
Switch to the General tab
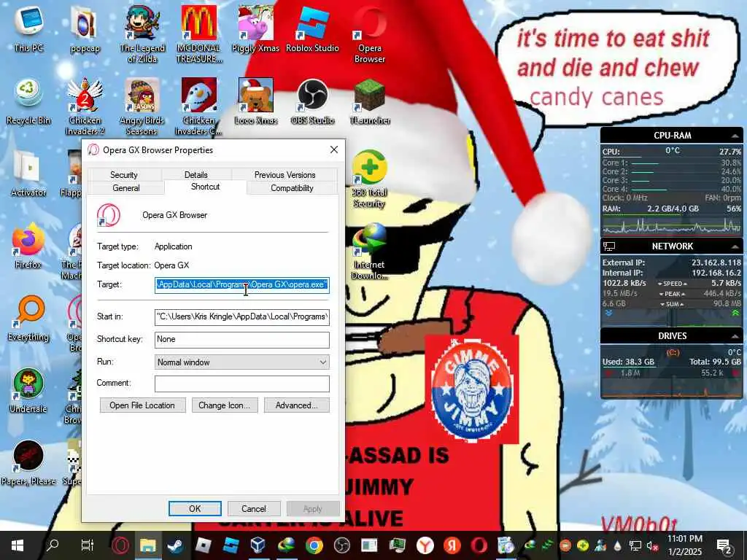(126, 188)
